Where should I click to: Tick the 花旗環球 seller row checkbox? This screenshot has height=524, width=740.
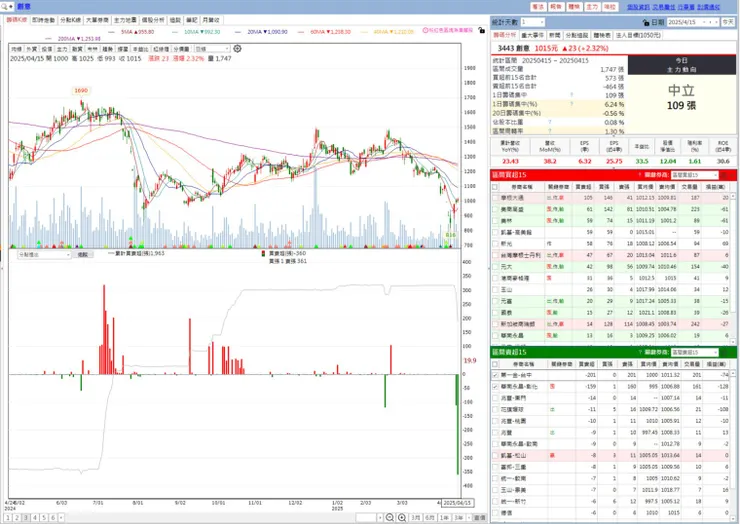pos(495,410)
